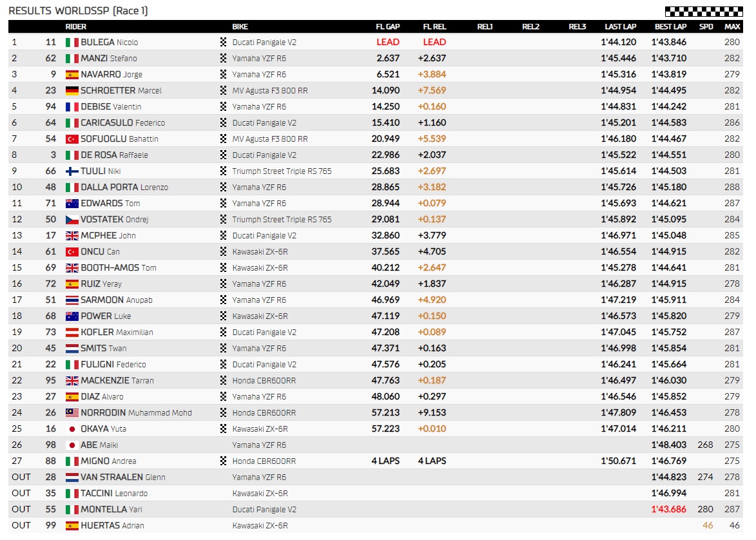The height and width of the screenshot is (540, 756).
Task: Click the FL REL column header
Action: click(x=434, y=26)
